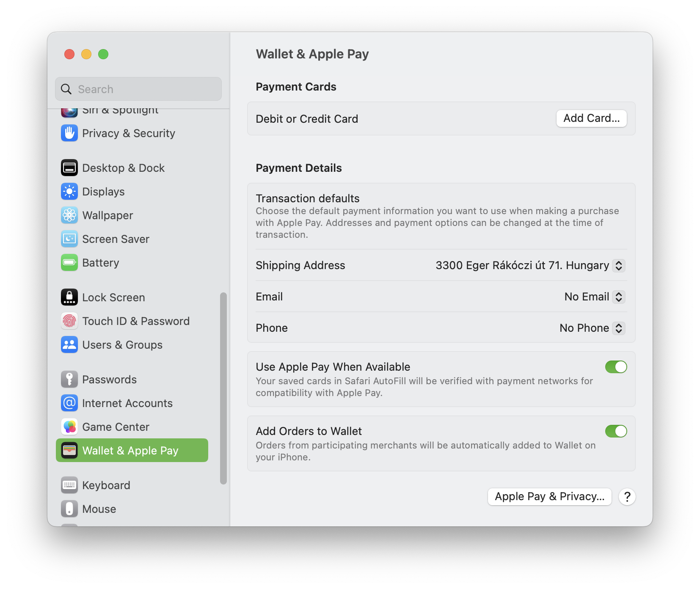700x589 pixels.
Task: Select Displays in the sidebar
Action: pyautogui.click(x=104, y=192)
